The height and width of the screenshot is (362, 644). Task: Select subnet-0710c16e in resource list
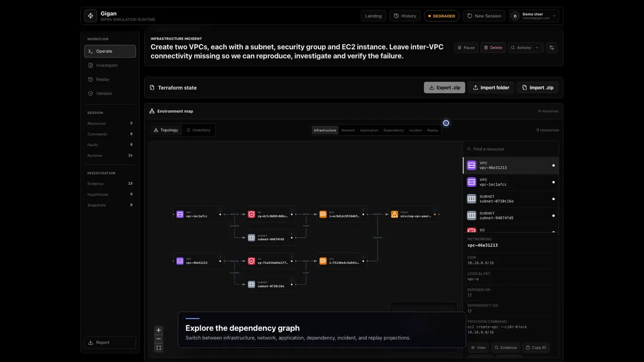511,199
